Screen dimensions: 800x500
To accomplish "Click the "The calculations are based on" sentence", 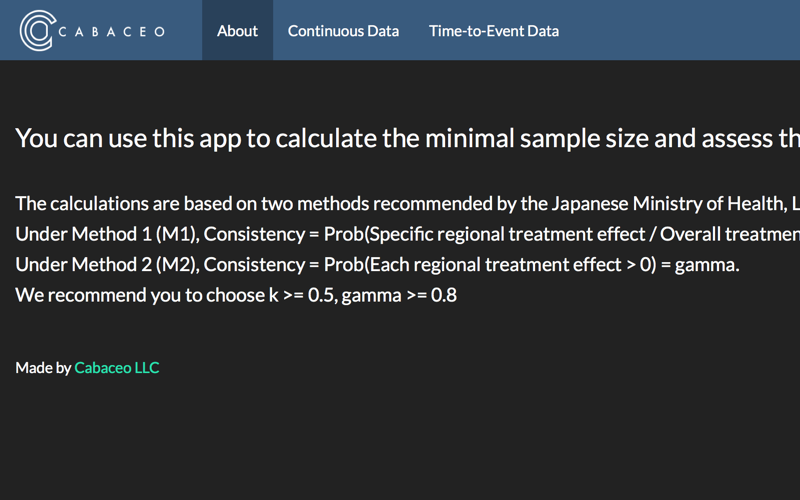I will tap(408, 204).
